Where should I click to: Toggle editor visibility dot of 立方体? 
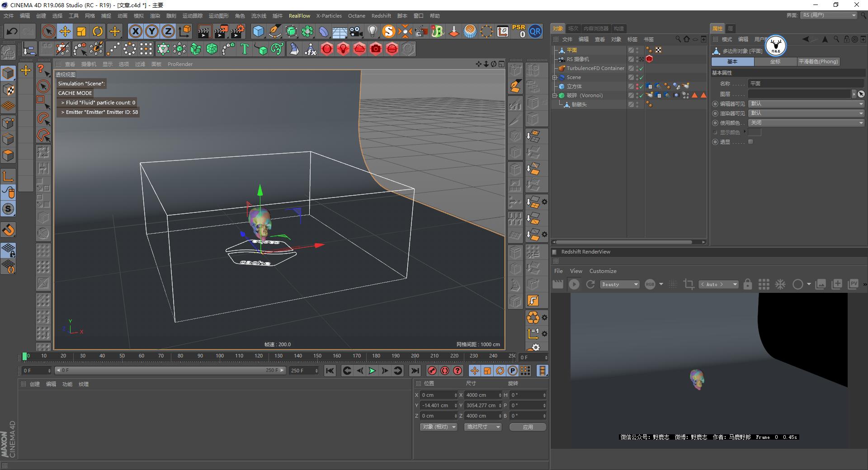point(637,85)
